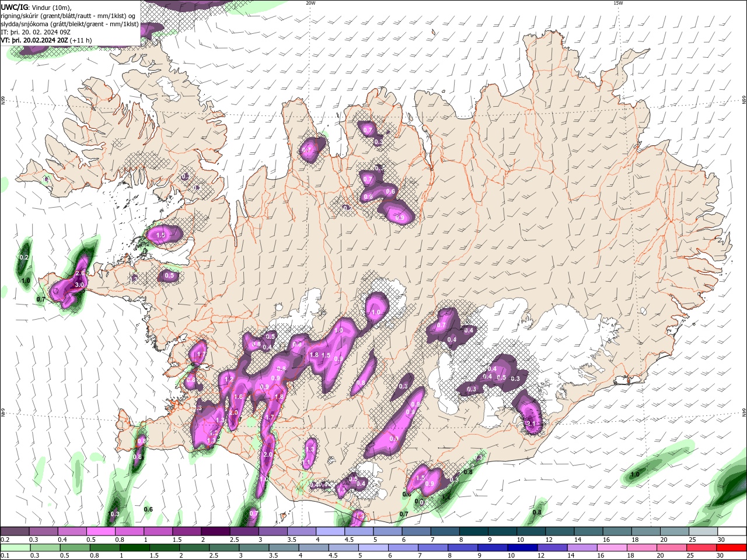
Task: Click the '15W' longitude label
Action: 618,3
